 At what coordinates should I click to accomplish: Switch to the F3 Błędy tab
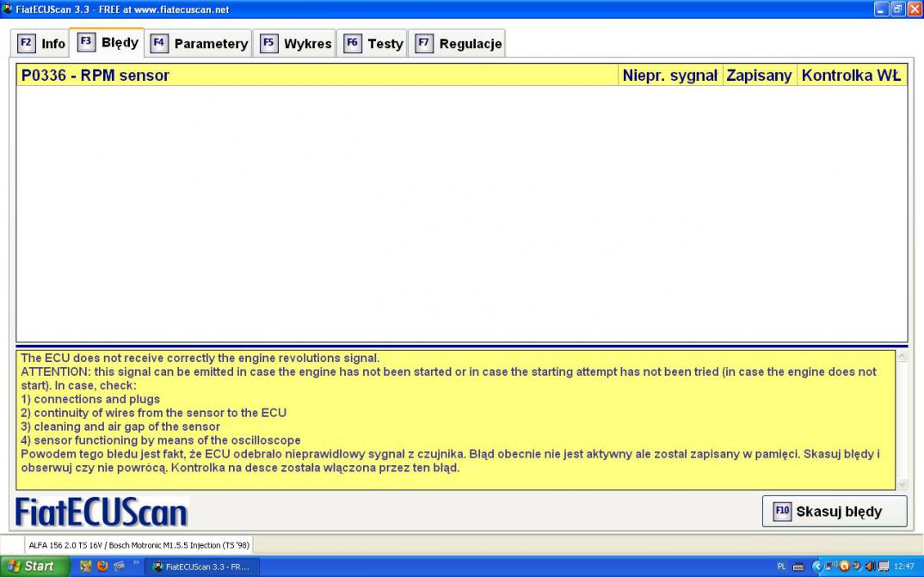(107, 42)
